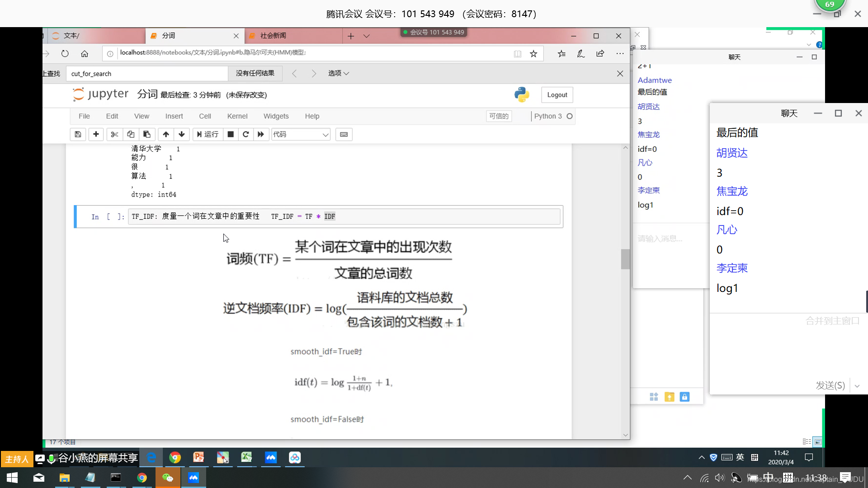Click the Jupyter logo
This screenshot has height=488, width=868.
click(100, 94)
